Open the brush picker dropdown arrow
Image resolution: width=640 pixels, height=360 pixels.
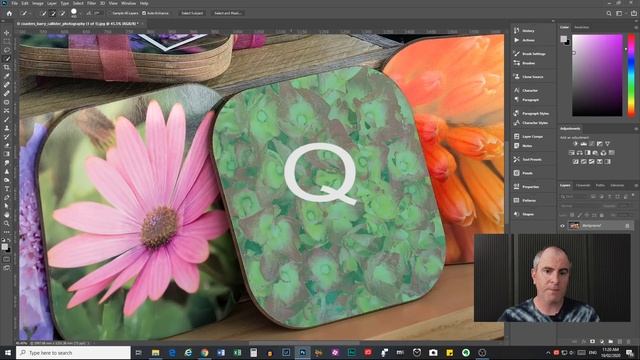(80, 13)
